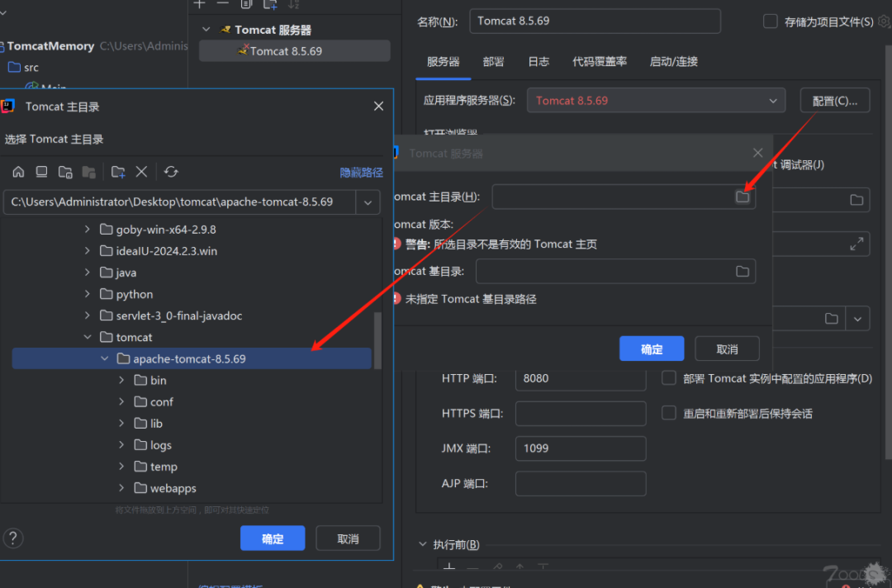Go to project directory icon in chooser toolbar
The height and width of the screenshot is (588, 892).
(65, 172)
